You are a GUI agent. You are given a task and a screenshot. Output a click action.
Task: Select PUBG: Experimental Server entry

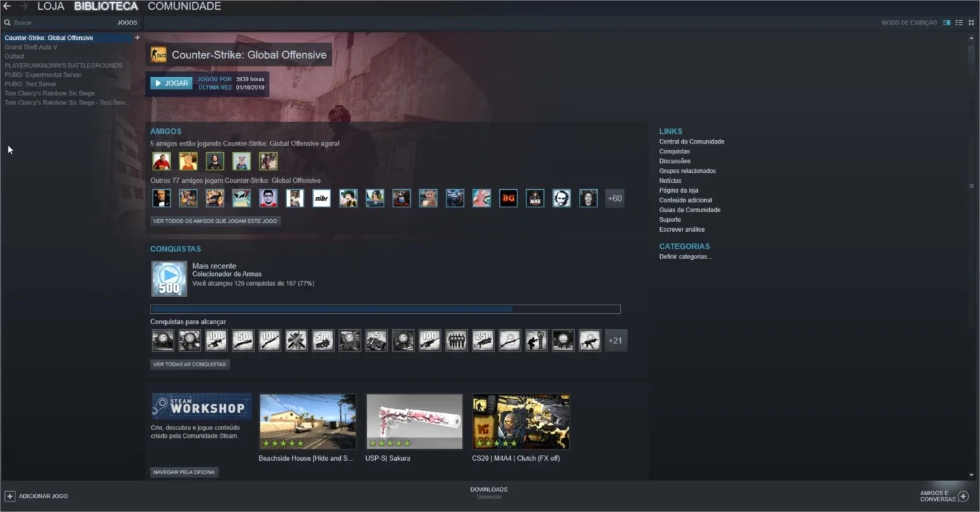pos(43,75)
